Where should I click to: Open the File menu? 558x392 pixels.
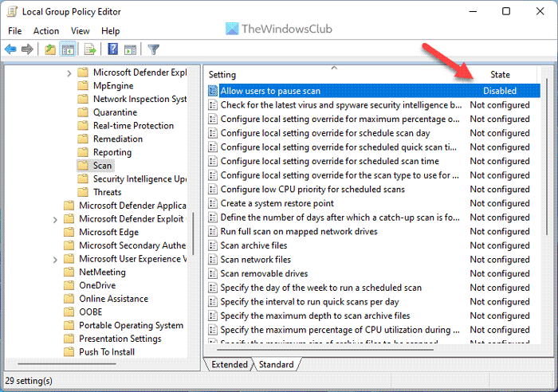[x=14, y=31]
